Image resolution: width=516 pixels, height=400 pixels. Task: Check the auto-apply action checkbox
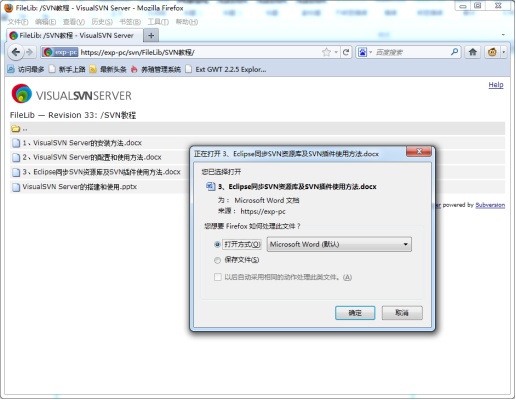tap(218, 277)
